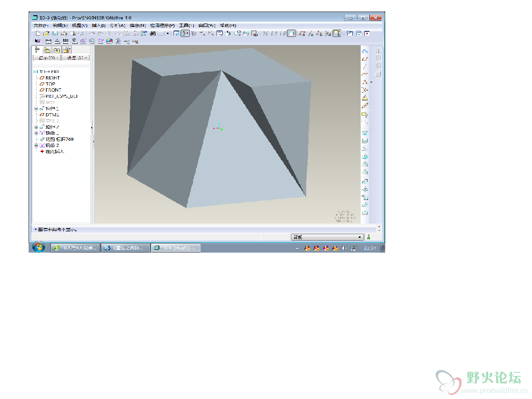Expand the 镜像 2 feature node
This screenshot has width=532, height=399.
pos(36,145)
